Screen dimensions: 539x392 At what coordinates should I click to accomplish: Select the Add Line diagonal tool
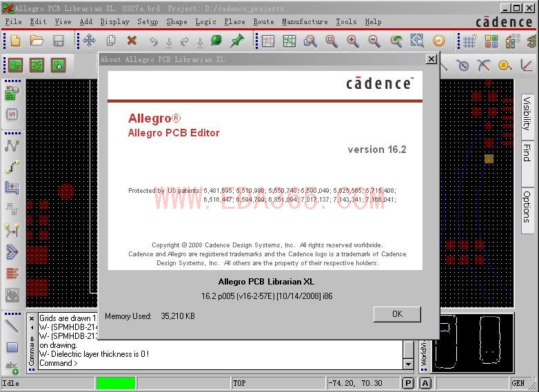click(x=12, y=326)
